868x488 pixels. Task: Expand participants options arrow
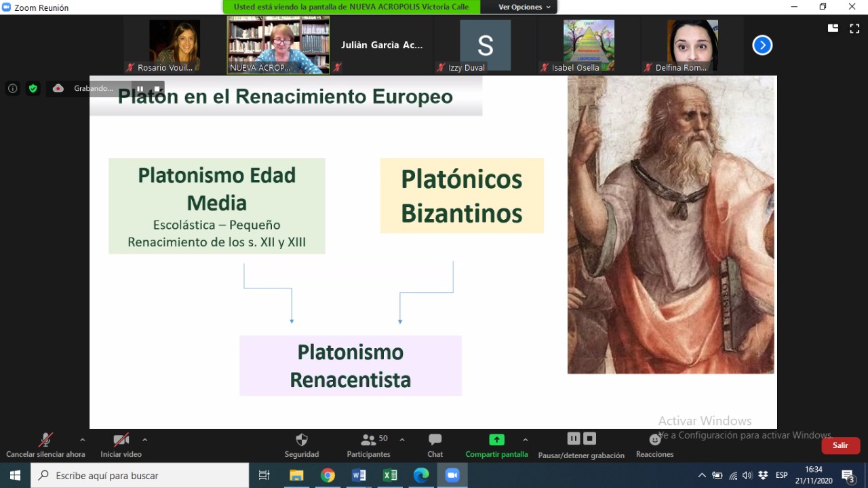tap(402, 439)
